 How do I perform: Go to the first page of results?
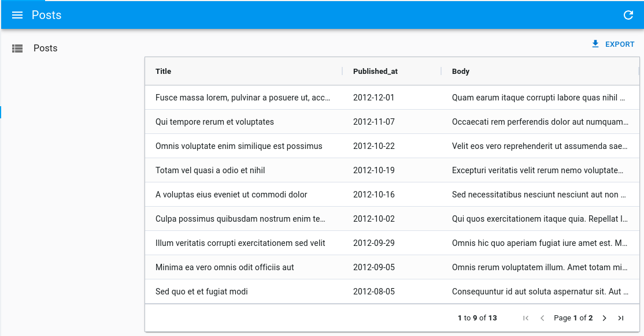[525, 318]
